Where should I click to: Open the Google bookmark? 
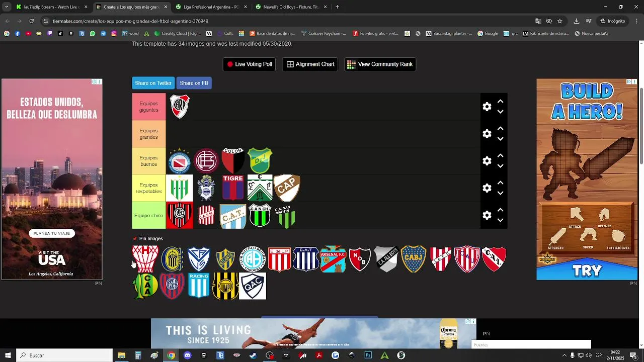click(x=488, y=34)
